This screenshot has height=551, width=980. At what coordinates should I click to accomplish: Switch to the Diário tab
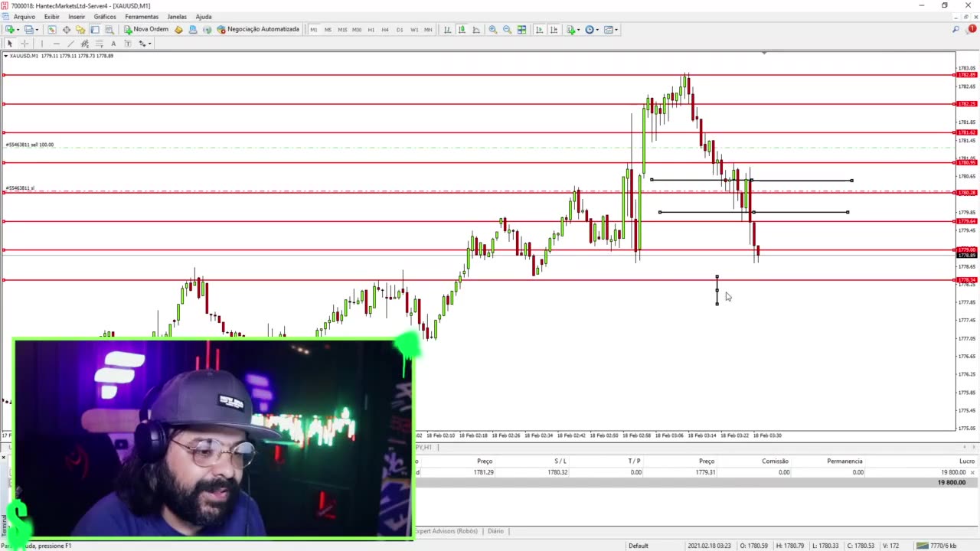tap(495, 531)
